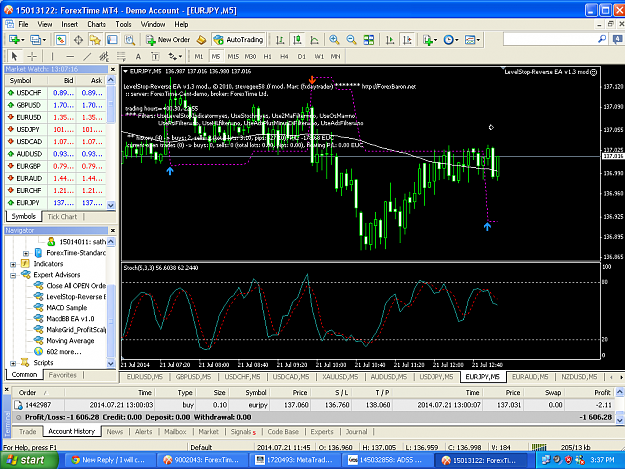Open Templates dropdown icon

click(472, 40)
